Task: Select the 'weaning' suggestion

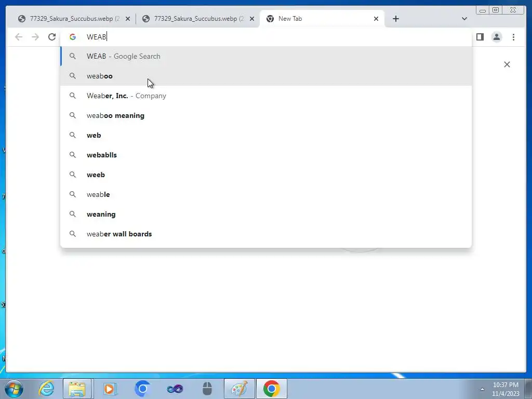Action: point(266,214)
